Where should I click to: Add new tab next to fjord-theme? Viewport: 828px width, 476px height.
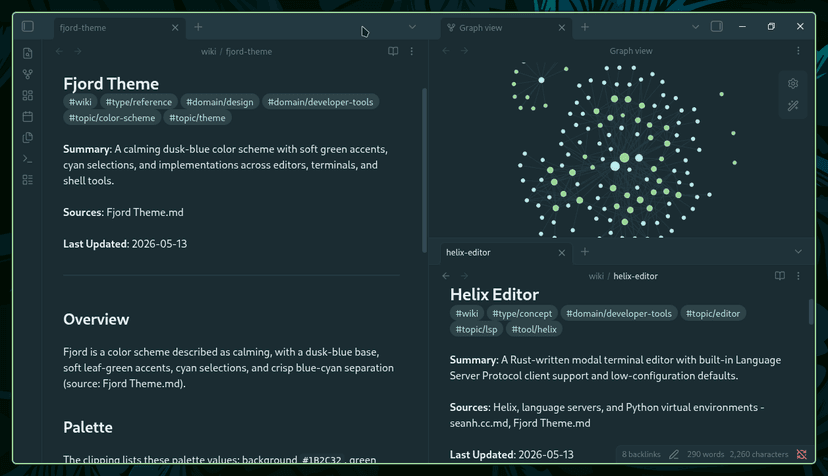[x=198, y=27]
